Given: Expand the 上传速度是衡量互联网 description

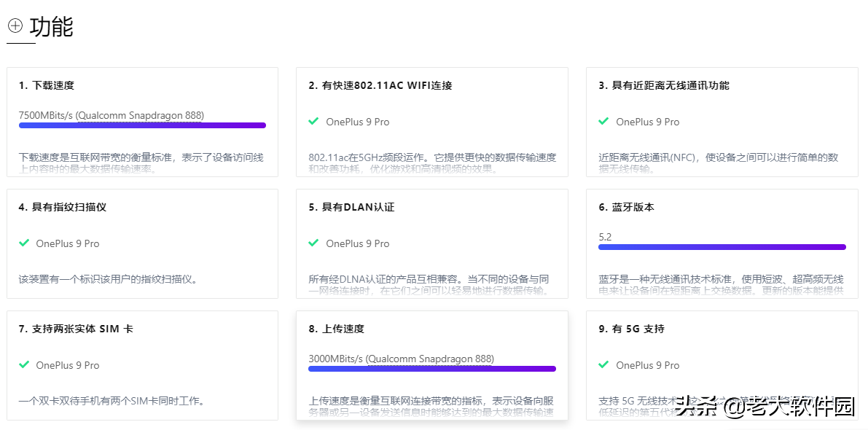Looking at the screenshot, I should 431,406.
